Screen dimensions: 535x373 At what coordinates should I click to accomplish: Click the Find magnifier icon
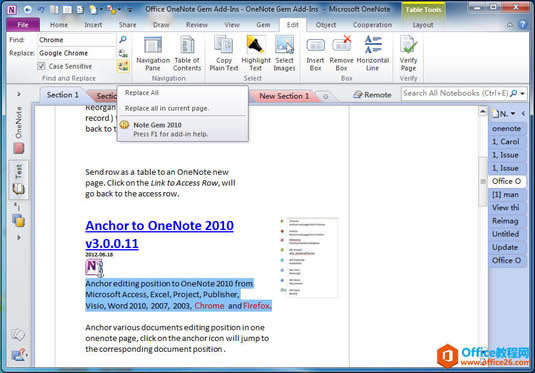click(123, 40)
